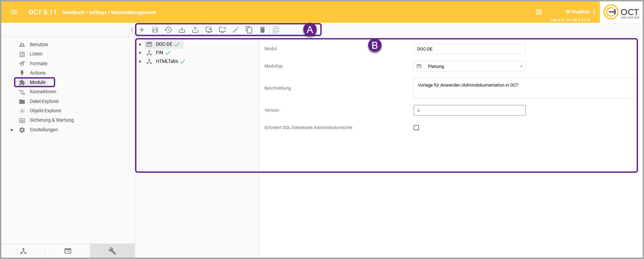Viewport: 644px width, 259px height.
Task: Open the Modultyp dropdown
Action: (469, 66)
